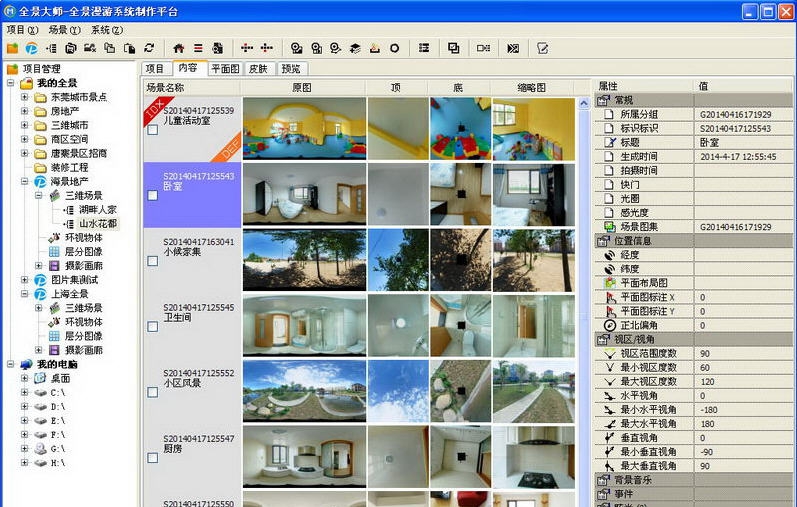
Task: Click the 最小水平视角 value -180
Action: pyautogui.click(x=743, y=409)
